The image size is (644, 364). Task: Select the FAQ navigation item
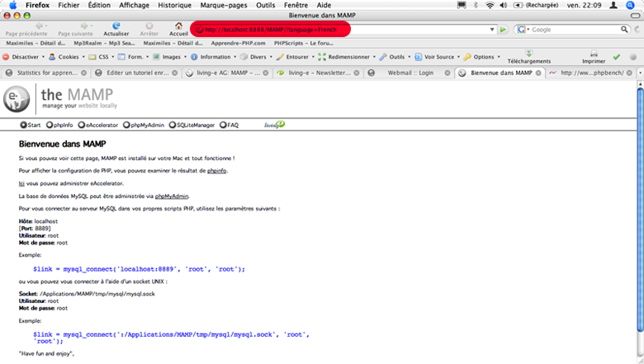[230, 125]
